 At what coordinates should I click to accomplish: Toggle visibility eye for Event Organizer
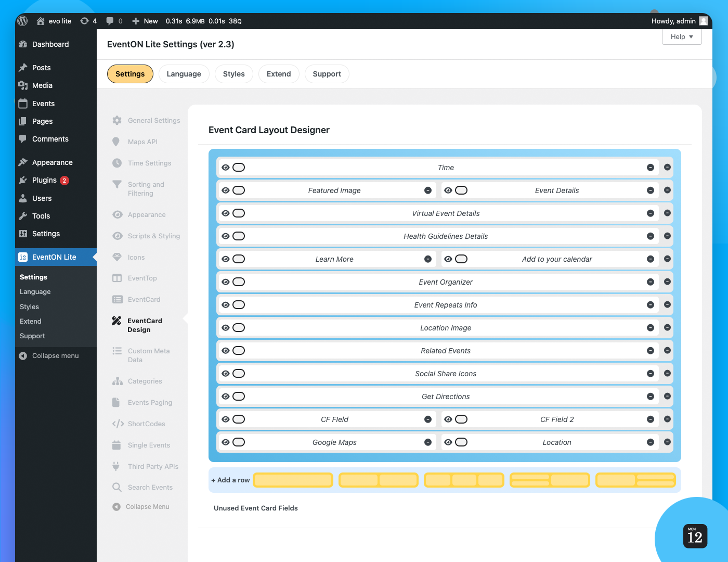[x=226, y=282]
